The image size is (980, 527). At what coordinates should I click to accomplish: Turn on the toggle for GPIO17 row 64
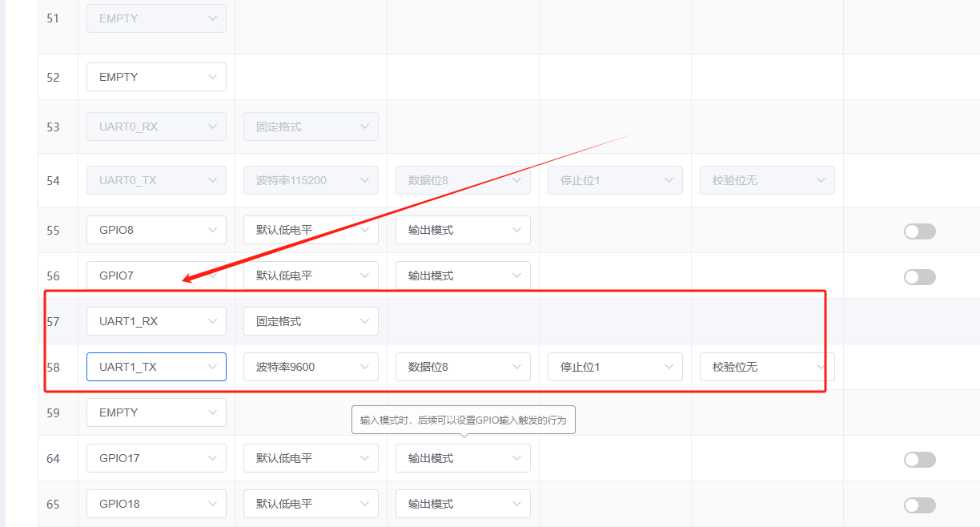[x=919, y=459]
